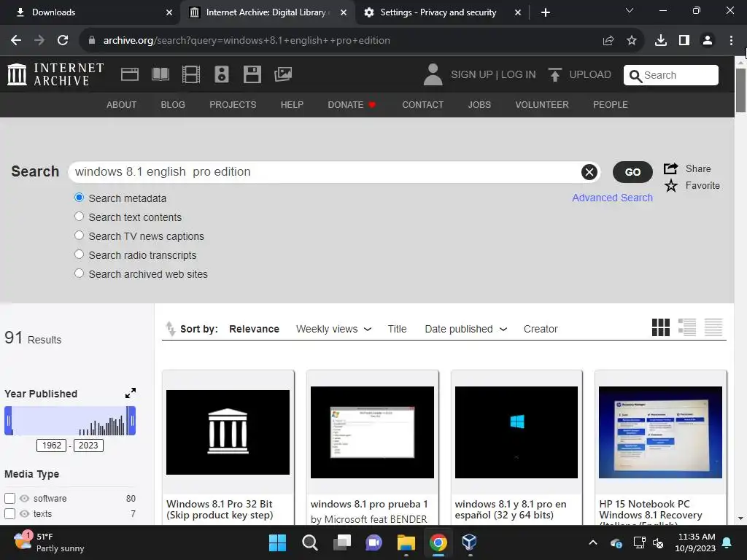Open File Explorer from taskbar
The height and width of the screenshot is (560, 747).
coord(406,542)
